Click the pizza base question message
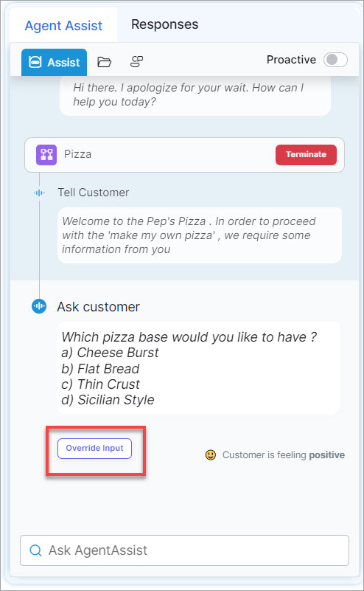The width and height of the screenshot is (364, 591). (x=198, y=368)
